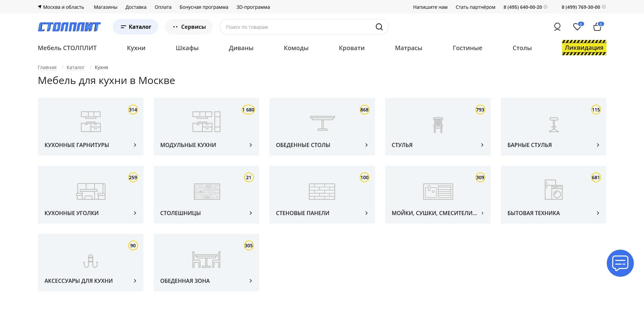Screen dimensions: 644x314
Task: Open the Столешницы category tile
Action: pyautogui.click(x=206, y=194)
